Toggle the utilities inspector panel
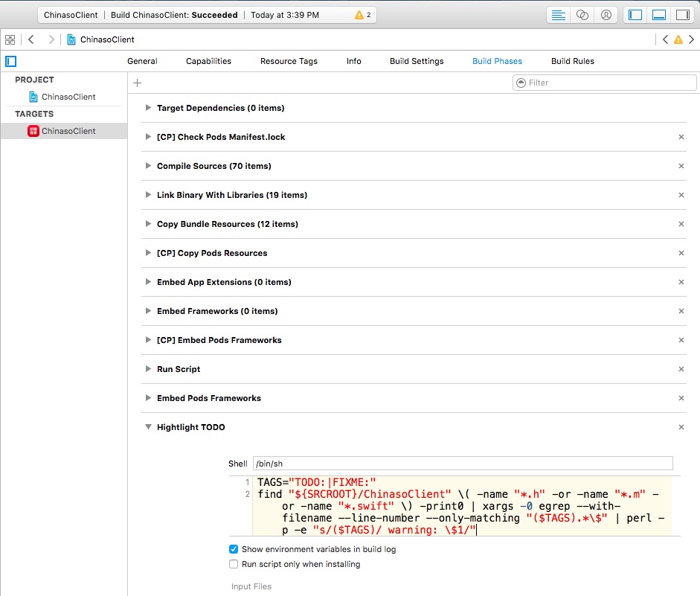This screenshot has width=700, height=596. click(682, 15)
